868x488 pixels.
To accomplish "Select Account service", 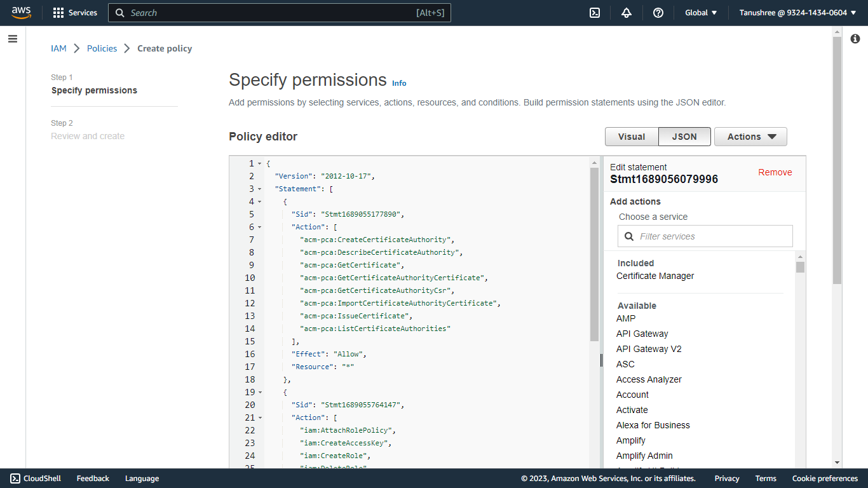I will tap(632, 395).
